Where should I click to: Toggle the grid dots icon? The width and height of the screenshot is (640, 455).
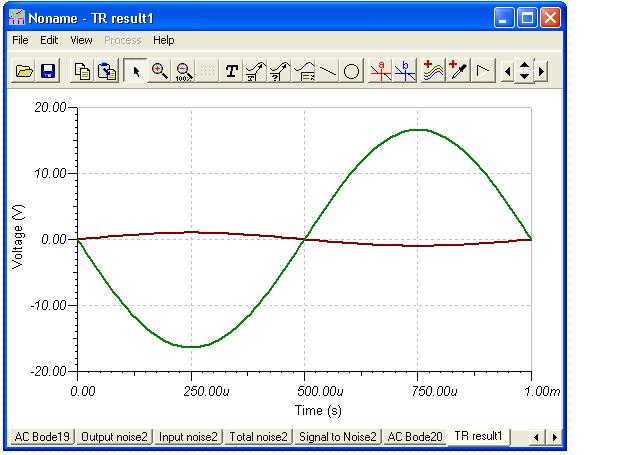click(208, 71)
